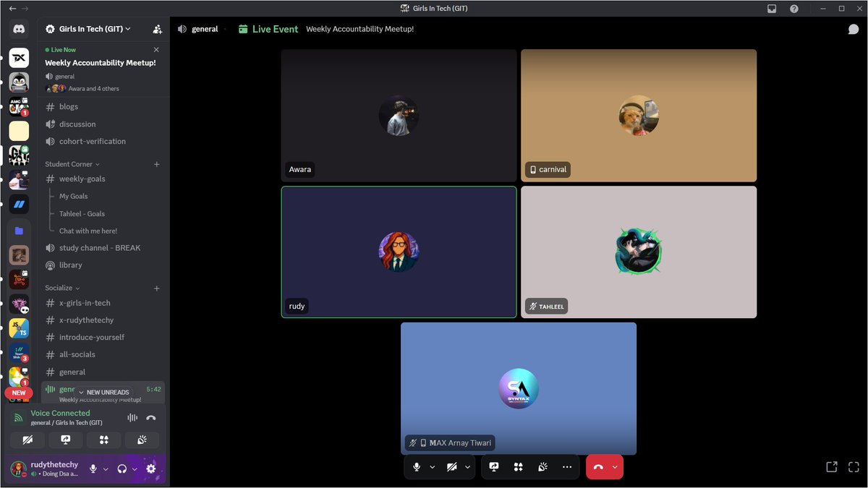Open soundboard in Voice Connected panel
This screenshot has height=488, width=868.
[142, 440]
